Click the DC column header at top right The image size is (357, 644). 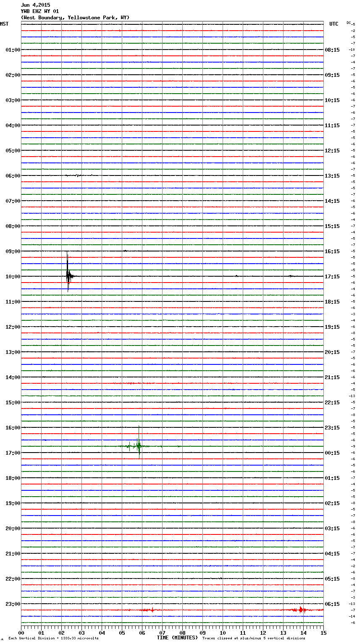click(349, 23)
